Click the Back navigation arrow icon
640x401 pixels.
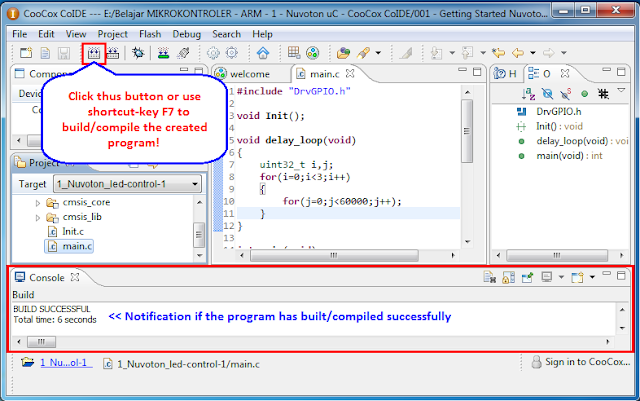[x=518, y=53]
